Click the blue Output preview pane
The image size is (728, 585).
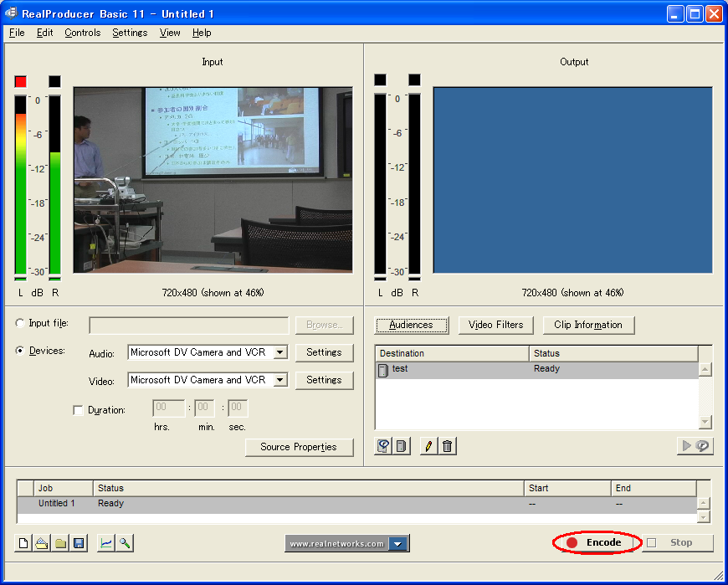click(573, 180)
